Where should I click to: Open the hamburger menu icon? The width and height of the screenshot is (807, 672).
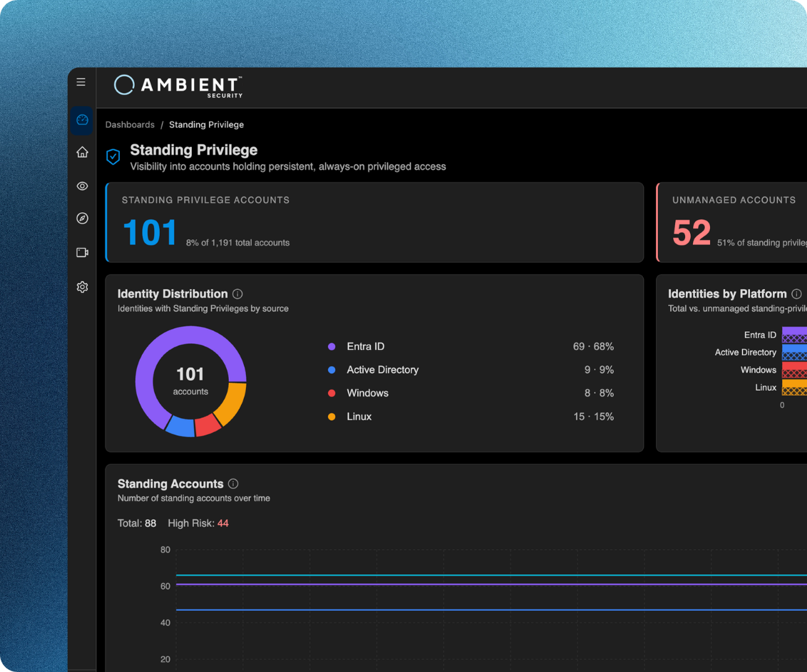click(81, 82)
